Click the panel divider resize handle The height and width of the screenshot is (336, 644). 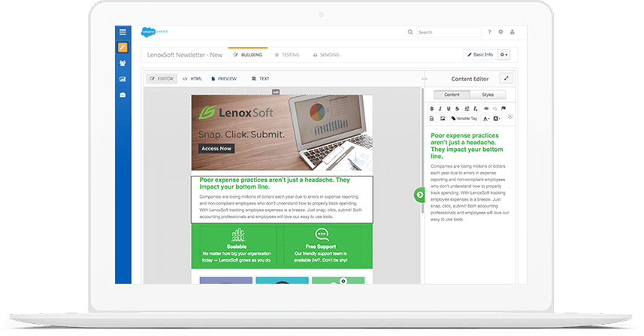point(425,78)
